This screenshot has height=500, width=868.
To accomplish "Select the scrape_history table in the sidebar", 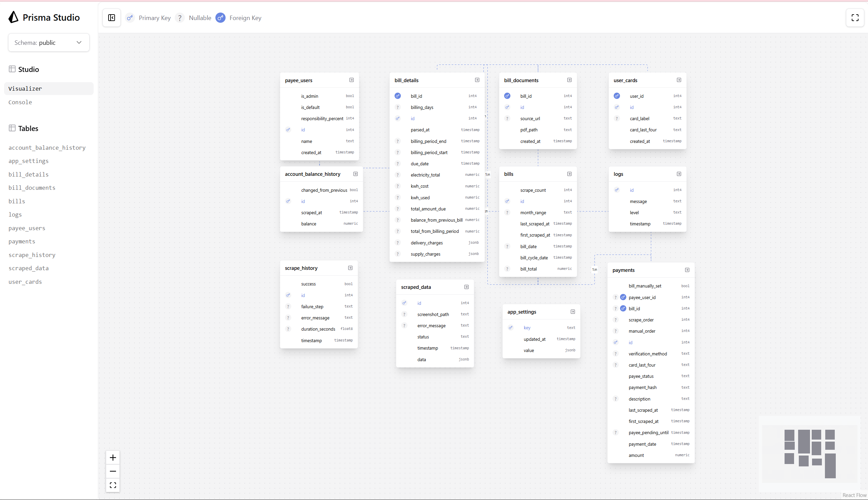I will click(32, 255).
